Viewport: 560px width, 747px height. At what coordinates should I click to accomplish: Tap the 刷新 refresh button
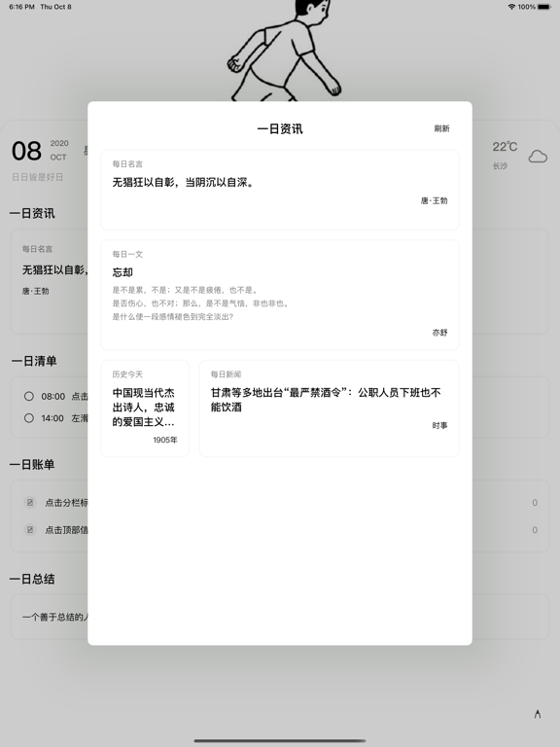441,128
